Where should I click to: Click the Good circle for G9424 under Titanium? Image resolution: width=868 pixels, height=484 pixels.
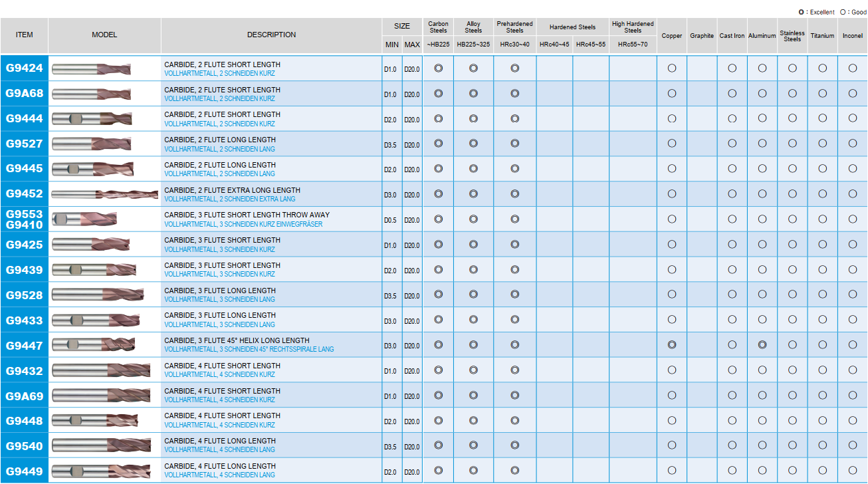point(823,68)
